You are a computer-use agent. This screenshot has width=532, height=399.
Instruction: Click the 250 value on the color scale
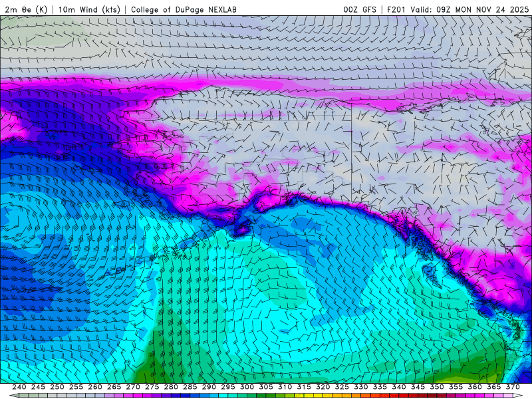(x=57, y=387)
